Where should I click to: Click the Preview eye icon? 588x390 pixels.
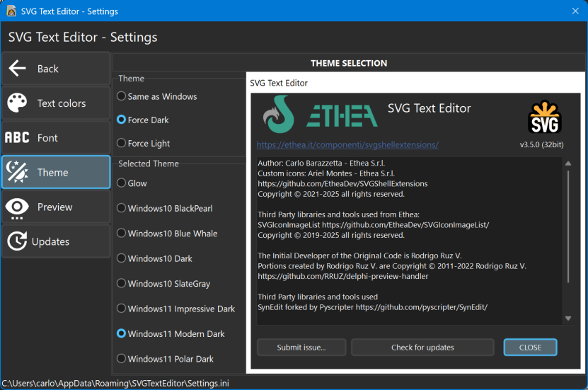tap(17, 208)
